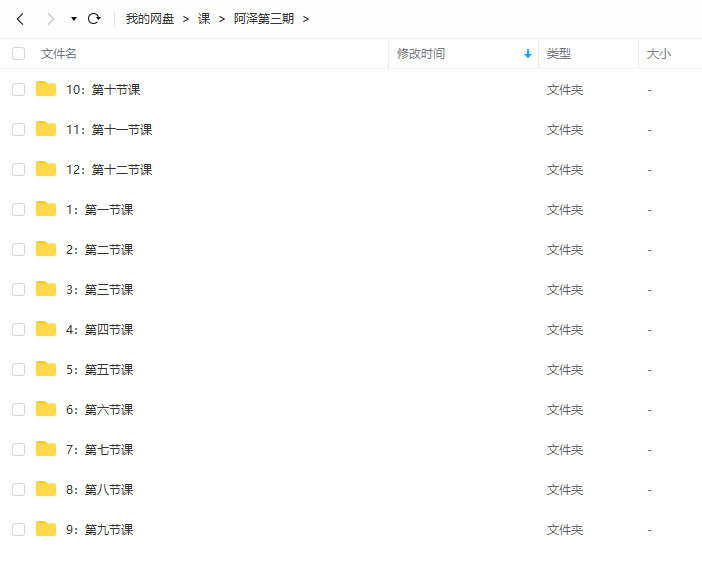
Task: Click the folder icon for 第五节课
Action: [x=46, y=369]
